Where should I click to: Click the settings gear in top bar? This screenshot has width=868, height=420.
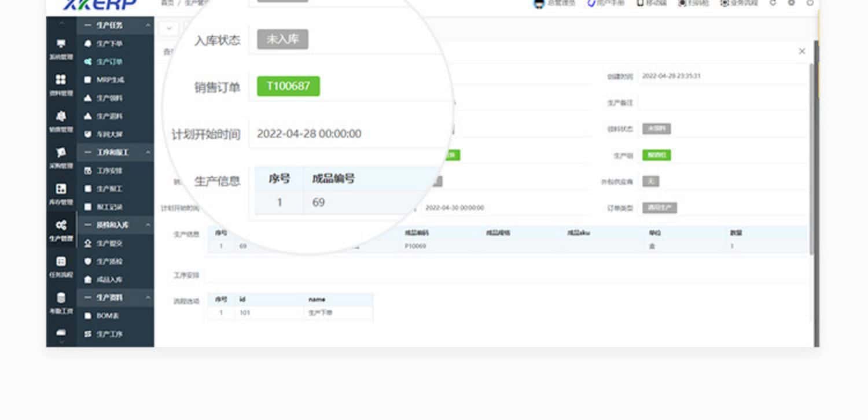pyautogui.click(x=792, y=3)
